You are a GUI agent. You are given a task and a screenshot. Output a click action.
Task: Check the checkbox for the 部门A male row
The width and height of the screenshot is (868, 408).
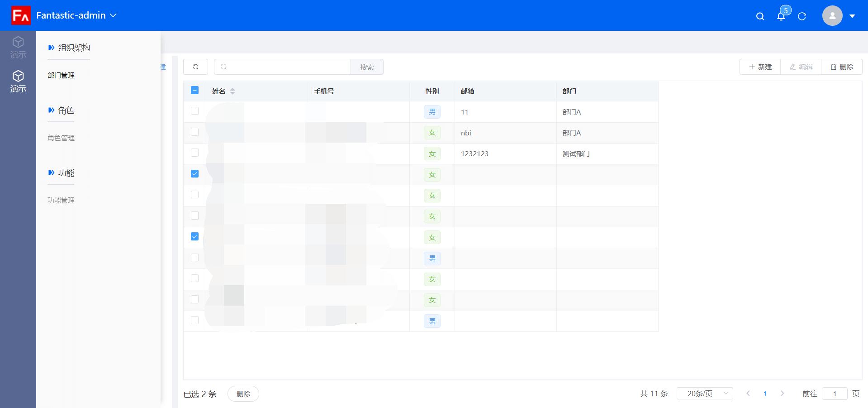point(194,111)
